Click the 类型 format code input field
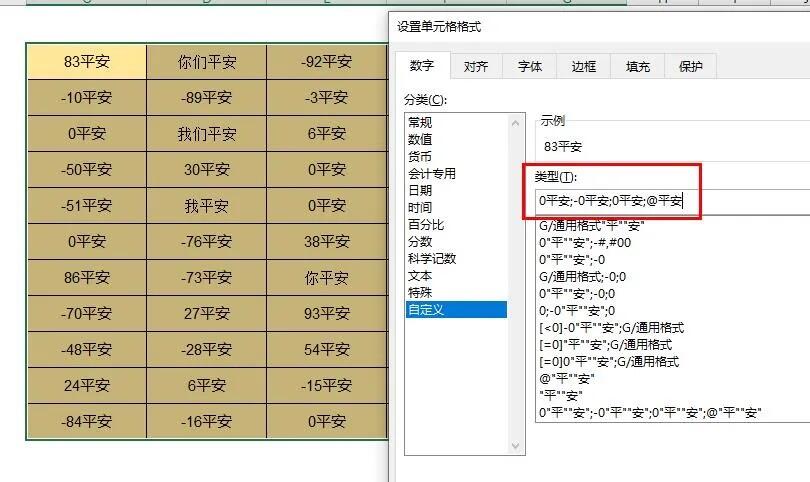810x482 pixels. click(673, 201)
